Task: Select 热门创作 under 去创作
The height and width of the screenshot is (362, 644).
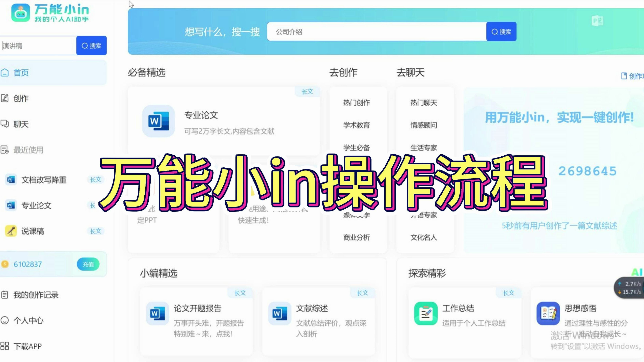Action: click(x=357, y=103)
